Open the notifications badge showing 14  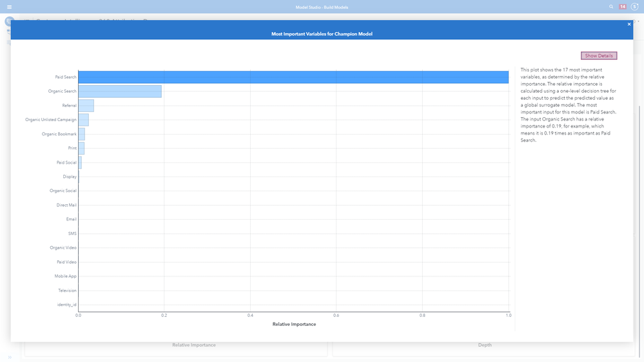pos(623,6)
